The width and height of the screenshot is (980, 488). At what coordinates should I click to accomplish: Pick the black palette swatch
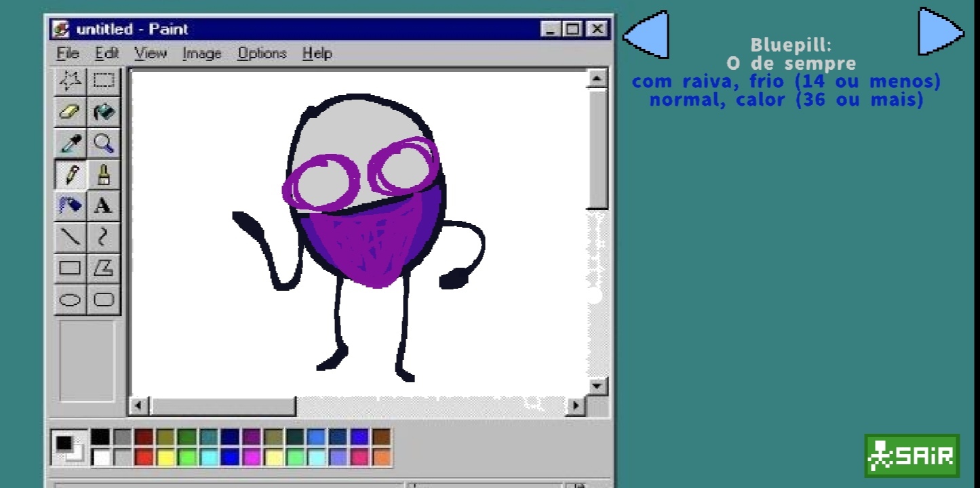click(100, 437)
